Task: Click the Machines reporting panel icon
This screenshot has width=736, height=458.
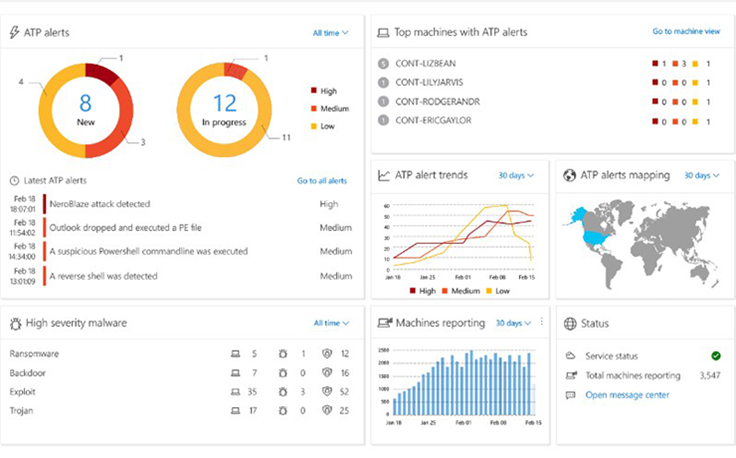Action: click(x=385, y=323)
